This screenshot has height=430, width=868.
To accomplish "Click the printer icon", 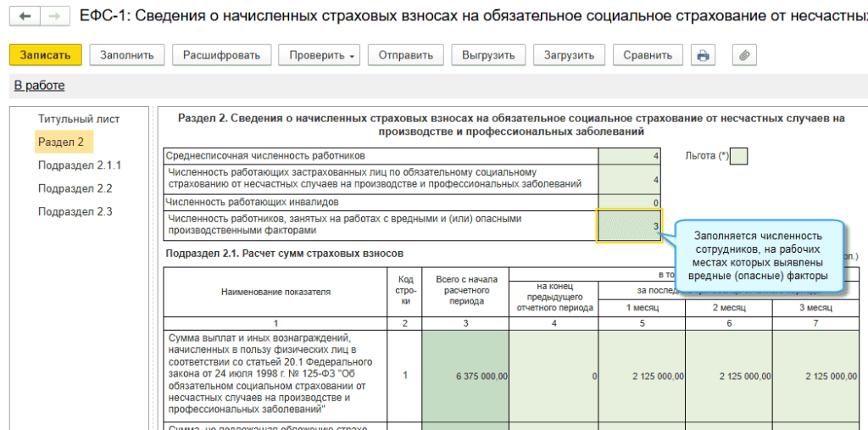I will click(702, 55).
